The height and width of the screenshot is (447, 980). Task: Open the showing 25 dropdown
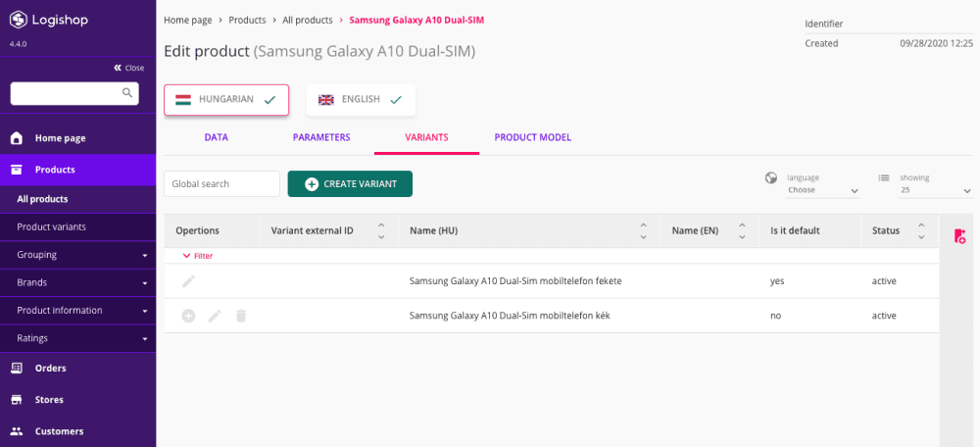pos(936,190)
